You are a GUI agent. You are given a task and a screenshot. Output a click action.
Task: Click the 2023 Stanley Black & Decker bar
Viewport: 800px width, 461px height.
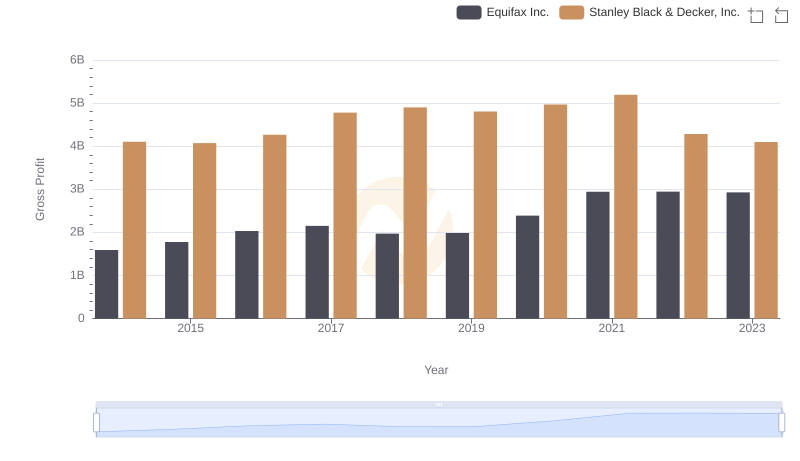[x=766, y=230]
